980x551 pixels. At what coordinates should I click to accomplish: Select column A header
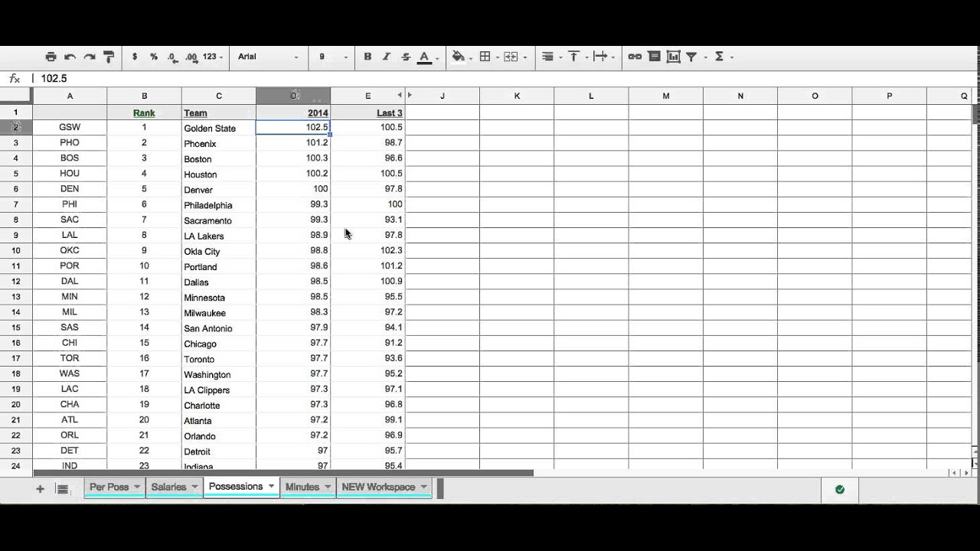click(x=70, y=96)
